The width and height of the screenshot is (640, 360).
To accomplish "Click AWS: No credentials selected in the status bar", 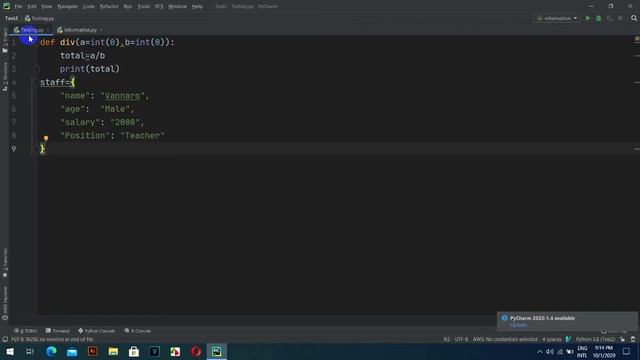I will click(x=505, y=339).
